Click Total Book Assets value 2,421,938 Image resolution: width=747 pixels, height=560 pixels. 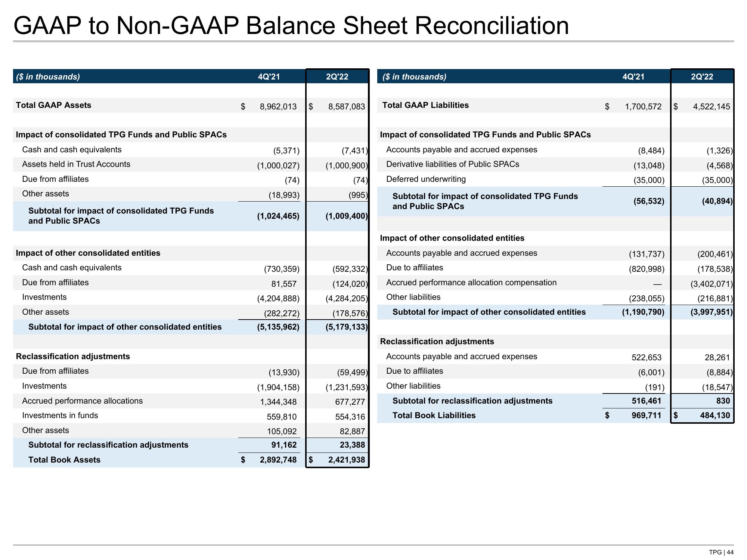tap(347, 460)
